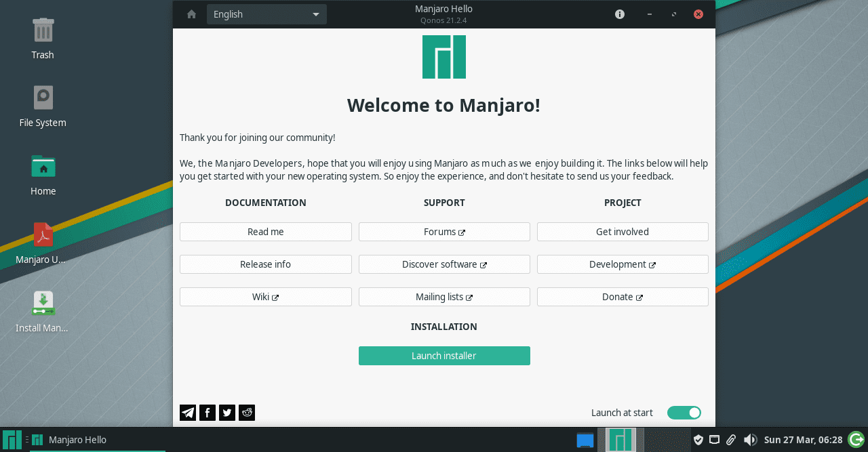Select the Home folder desktop icon
Screen dimensions: 868x452
tap(43, 175)
